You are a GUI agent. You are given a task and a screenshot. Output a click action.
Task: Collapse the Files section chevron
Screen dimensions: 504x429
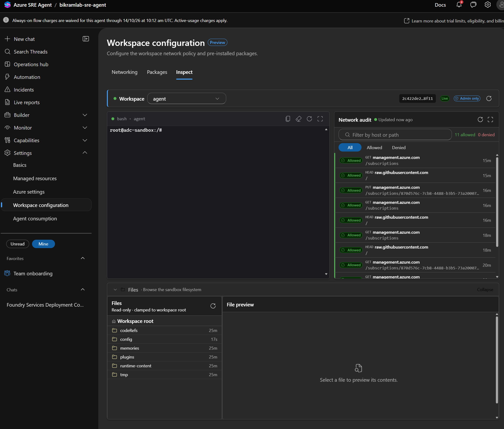click(115, 290)
